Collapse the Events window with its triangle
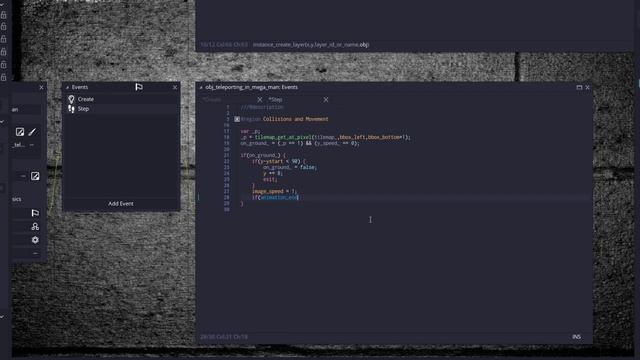 tap(67, 87)
